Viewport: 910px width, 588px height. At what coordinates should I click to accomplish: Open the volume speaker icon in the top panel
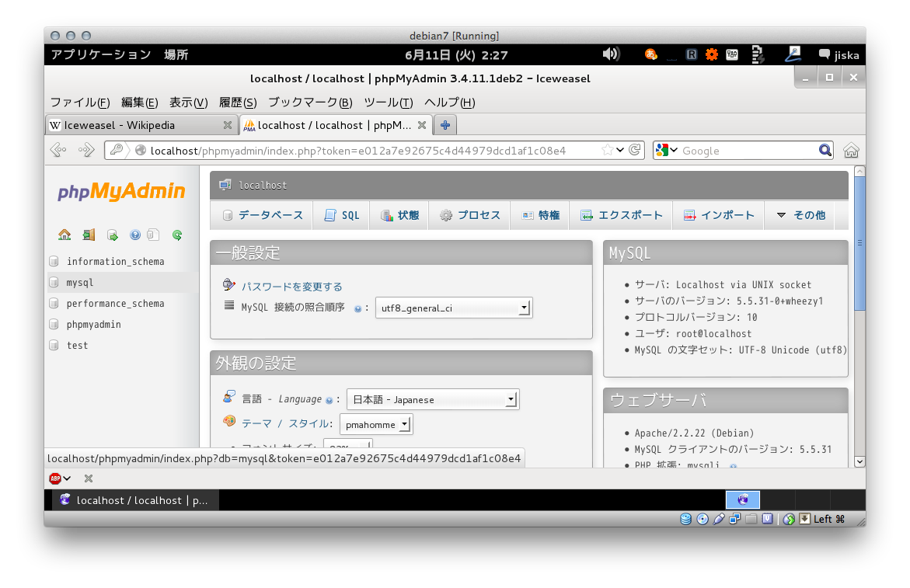(x=611, y=54)
